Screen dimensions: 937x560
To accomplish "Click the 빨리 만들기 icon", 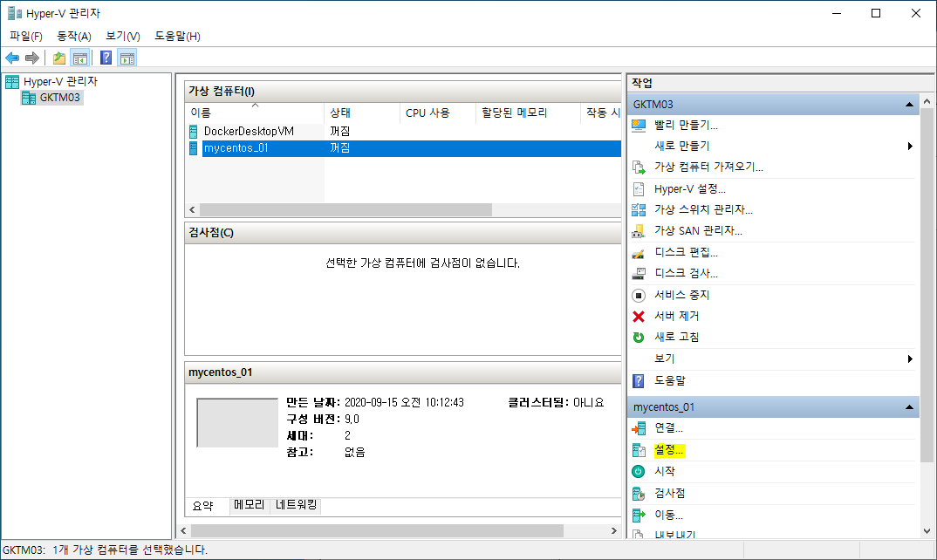I will click(639, 126).
